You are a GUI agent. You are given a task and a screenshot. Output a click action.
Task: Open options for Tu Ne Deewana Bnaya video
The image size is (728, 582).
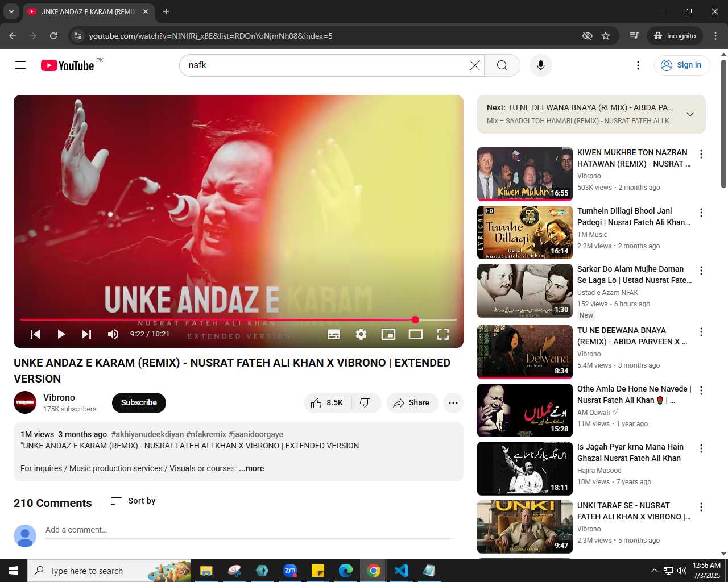click(701, 332)
